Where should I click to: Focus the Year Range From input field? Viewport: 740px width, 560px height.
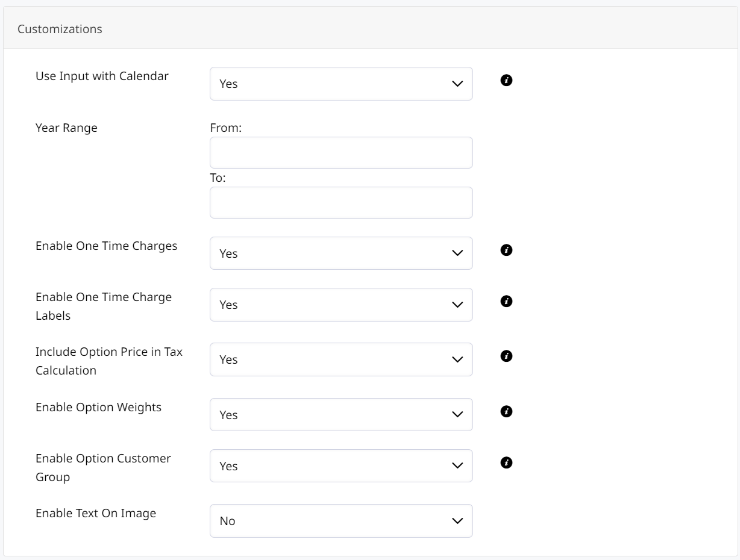341,153
